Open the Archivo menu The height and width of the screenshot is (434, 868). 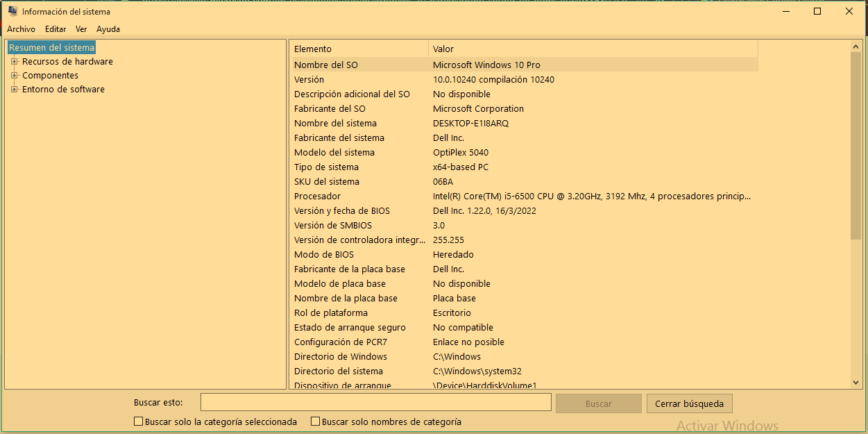click(x=21, y=29)
